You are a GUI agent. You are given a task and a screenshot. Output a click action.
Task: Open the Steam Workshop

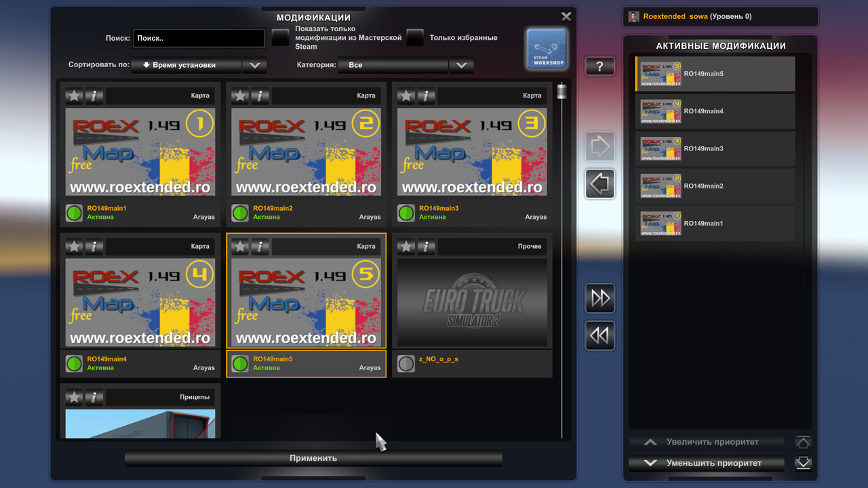[547, 49]
